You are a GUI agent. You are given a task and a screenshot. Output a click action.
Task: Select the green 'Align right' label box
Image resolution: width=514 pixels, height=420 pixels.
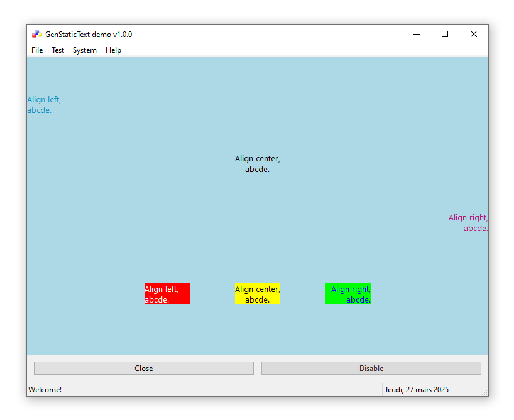click(x=348, y=294)
